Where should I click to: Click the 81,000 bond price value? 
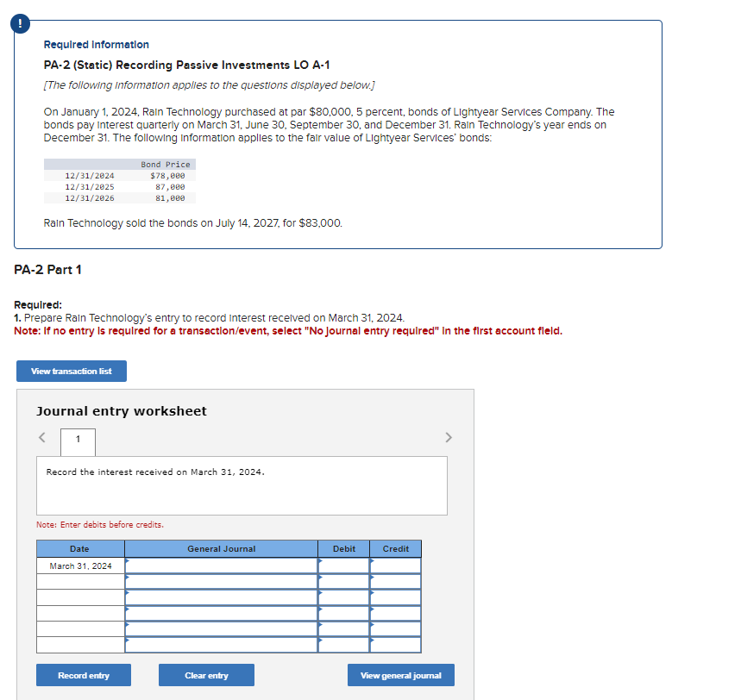pyautogui.click(x=170, y=198)
